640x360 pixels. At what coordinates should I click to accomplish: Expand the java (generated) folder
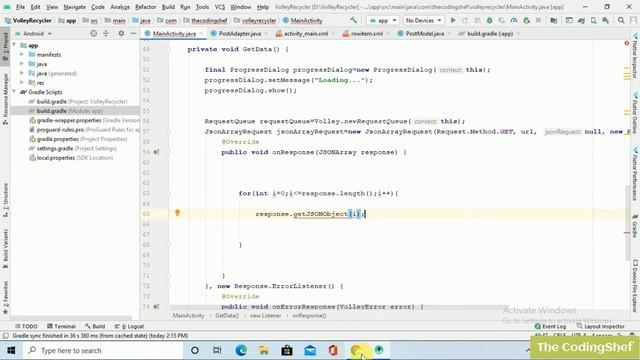point(22,73)
